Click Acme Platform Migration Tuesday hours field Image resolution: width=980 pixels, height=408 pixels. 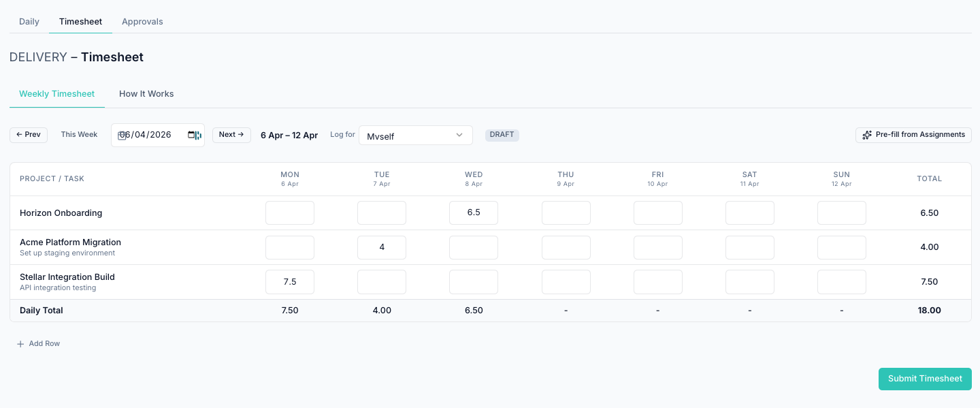pyautogui.click(x=382, y=247)
